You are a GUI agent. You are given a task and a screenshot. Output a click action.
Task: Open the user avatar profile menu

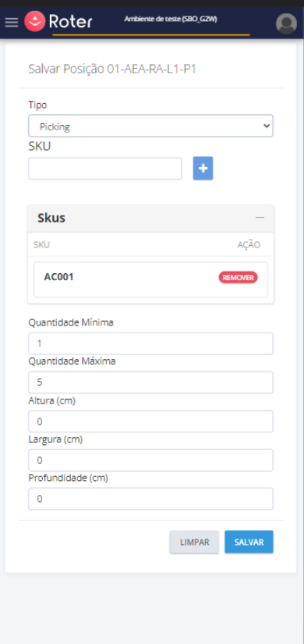[x=286, y=23]
